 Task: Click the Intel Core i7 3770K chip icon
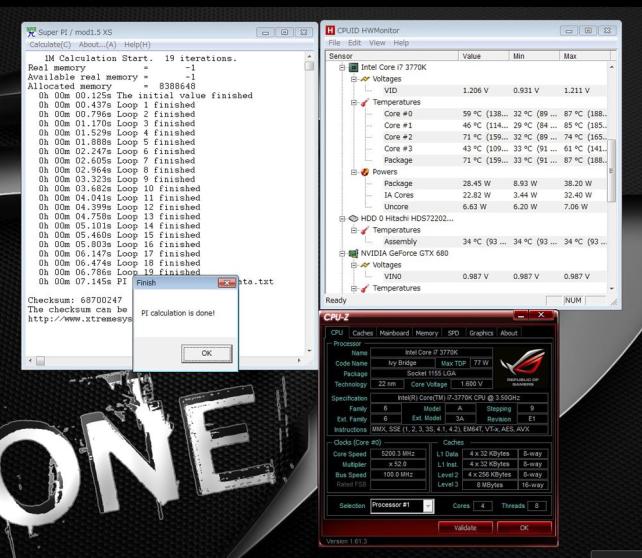[353, 67]
